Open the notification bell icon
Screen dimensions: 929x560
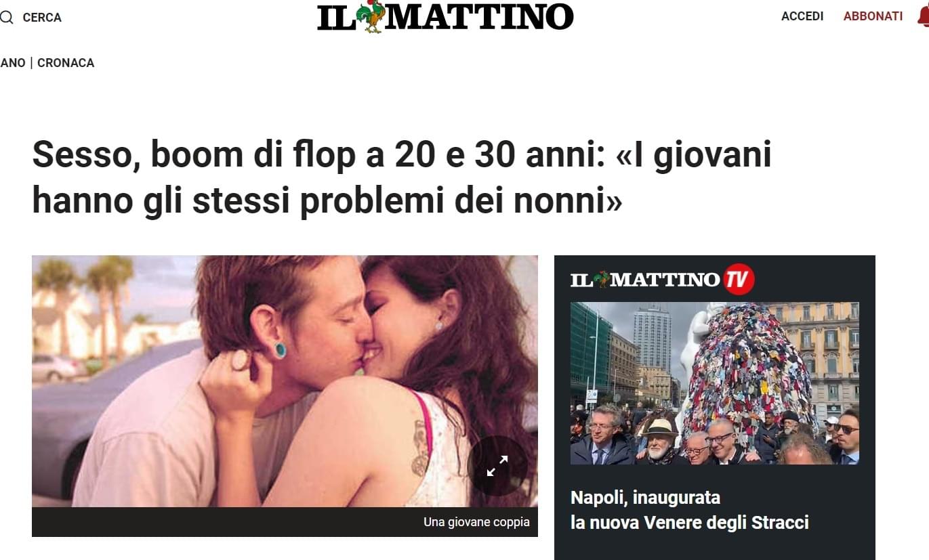(924, 16)
